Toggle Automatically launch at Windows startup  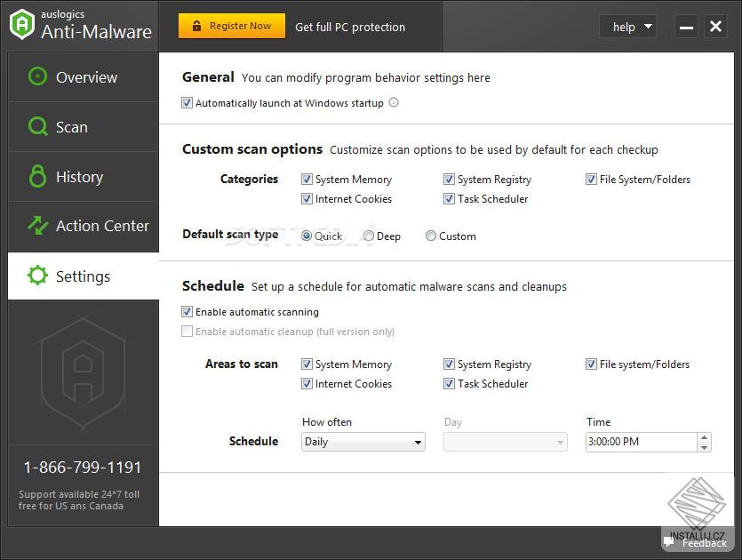pos(187,103)
